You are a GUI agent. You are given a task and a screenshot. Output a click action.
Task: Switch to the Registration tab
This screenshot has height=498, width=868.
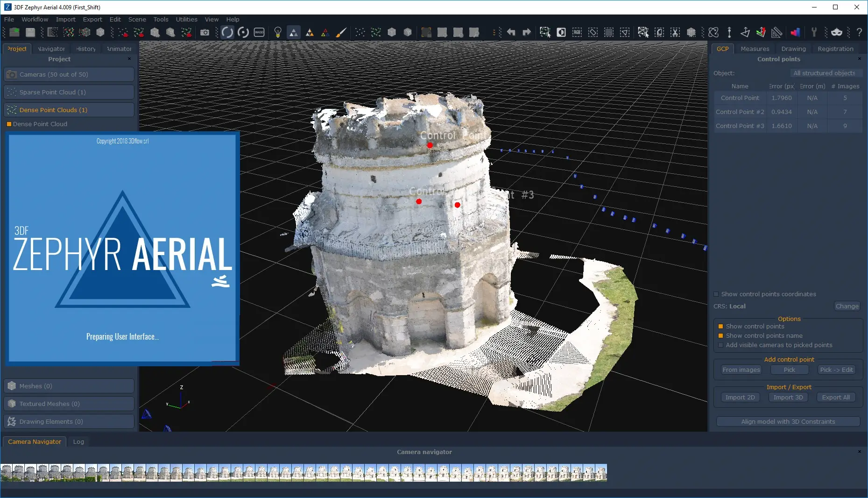tap(835, 49)
